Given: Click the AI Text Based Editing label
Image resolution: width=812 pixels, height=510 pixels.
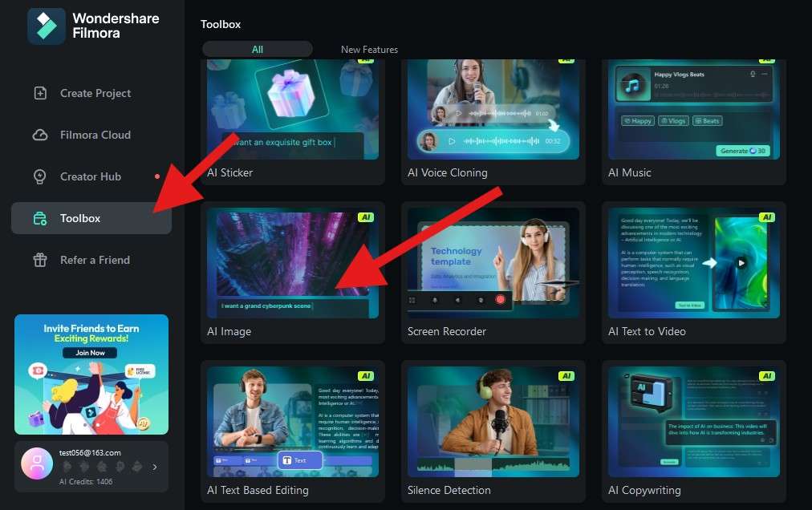Looking at the screenshot, I should tap(258, 490).
